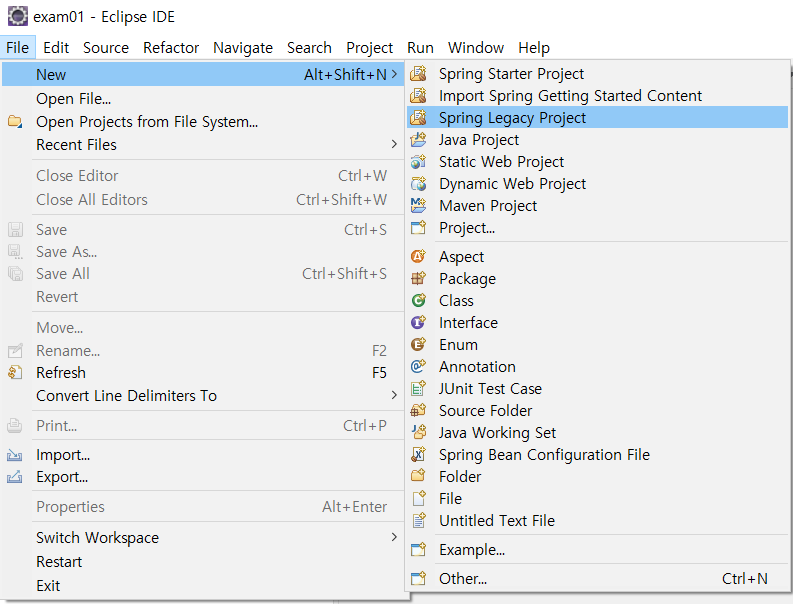The image size is (793, 604).
Task: Open the Window menu
Action: [x=476, y=48]
